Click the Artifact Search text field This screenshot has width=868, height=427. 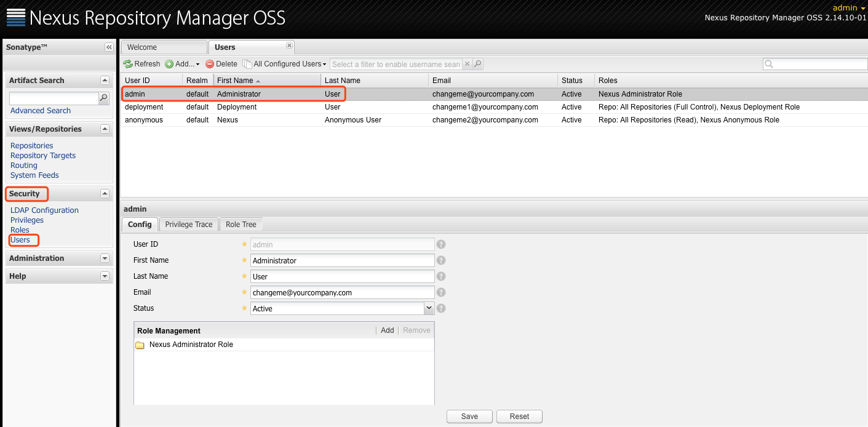[54, 98]
